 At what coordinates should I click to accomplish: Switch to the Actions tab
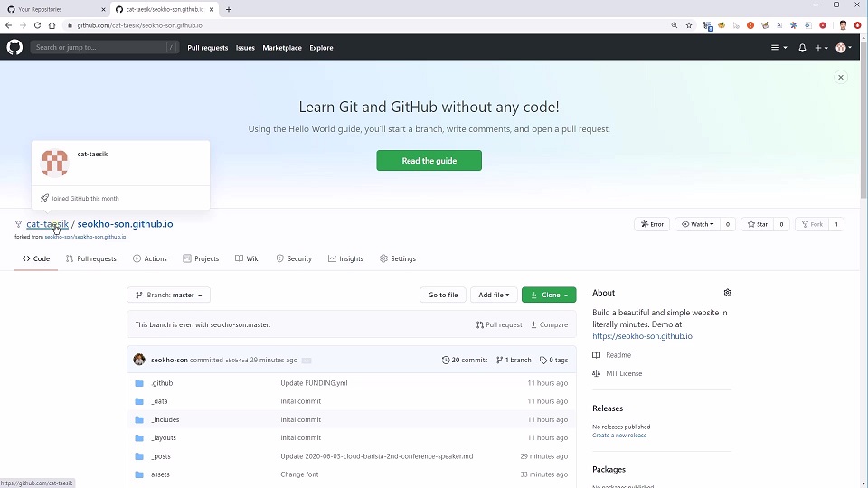pyautogui.click(x=150, y=258)
